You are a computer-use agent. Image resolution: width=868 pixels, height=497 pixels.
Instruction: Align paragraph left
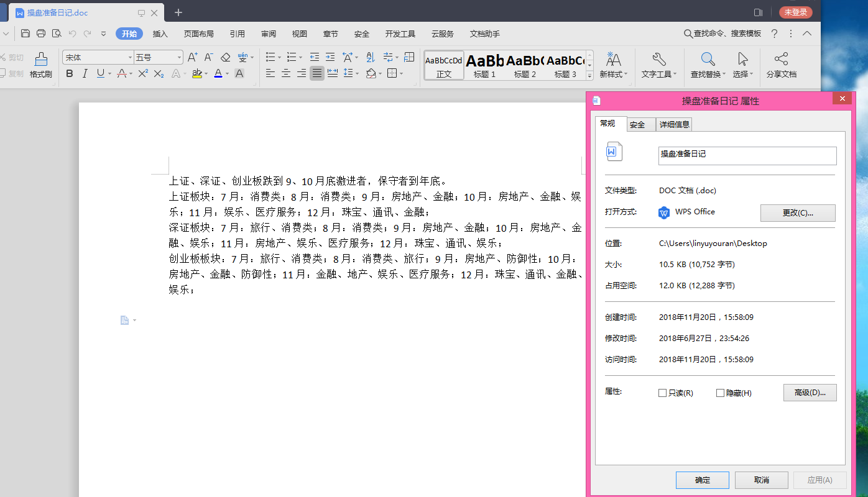click(x=270, y=73)
